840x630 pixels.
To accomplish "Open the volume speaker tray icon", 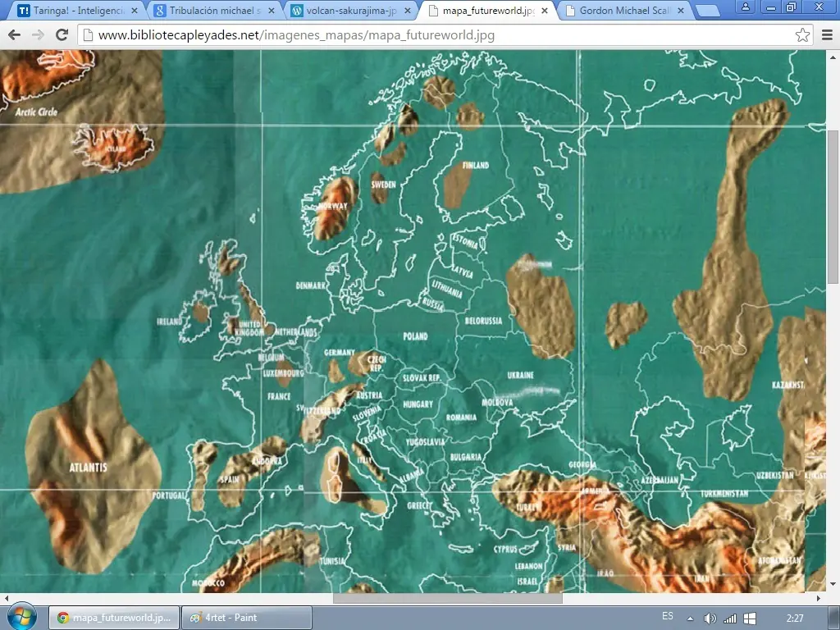I will (710, 619).
